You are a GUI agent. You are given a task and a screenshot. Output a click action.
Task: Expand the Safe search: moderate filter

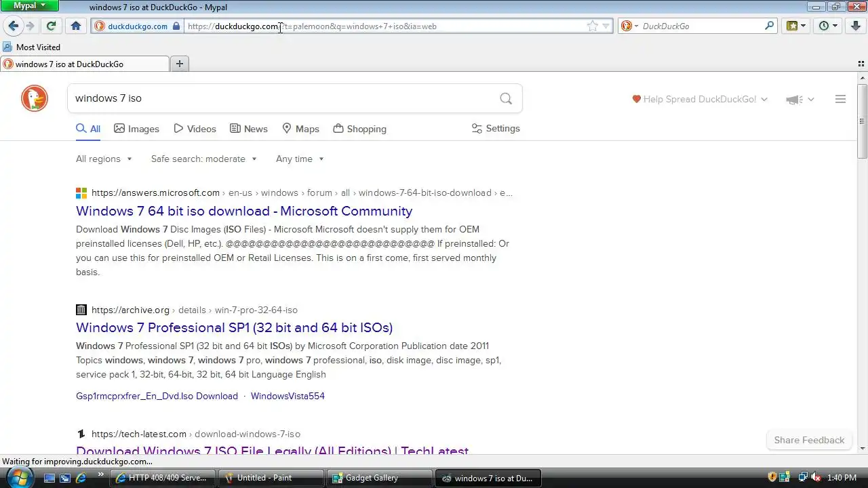coord(204,159)
